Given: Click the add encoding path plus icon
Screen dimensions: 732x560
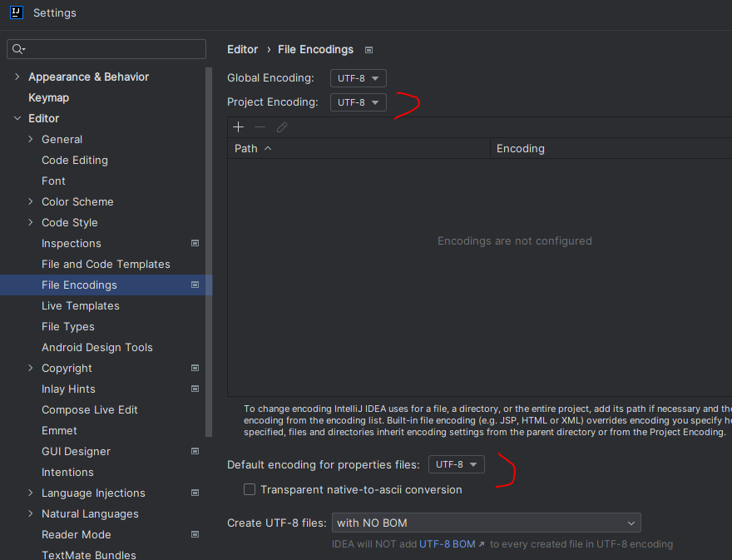Looking at the screenshot, I should [x=238, y=127].
